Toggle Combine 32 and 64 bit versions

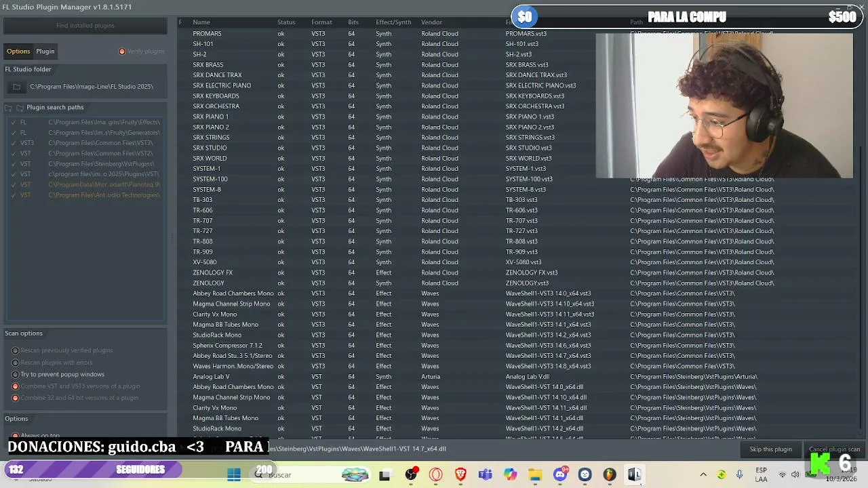15,398
